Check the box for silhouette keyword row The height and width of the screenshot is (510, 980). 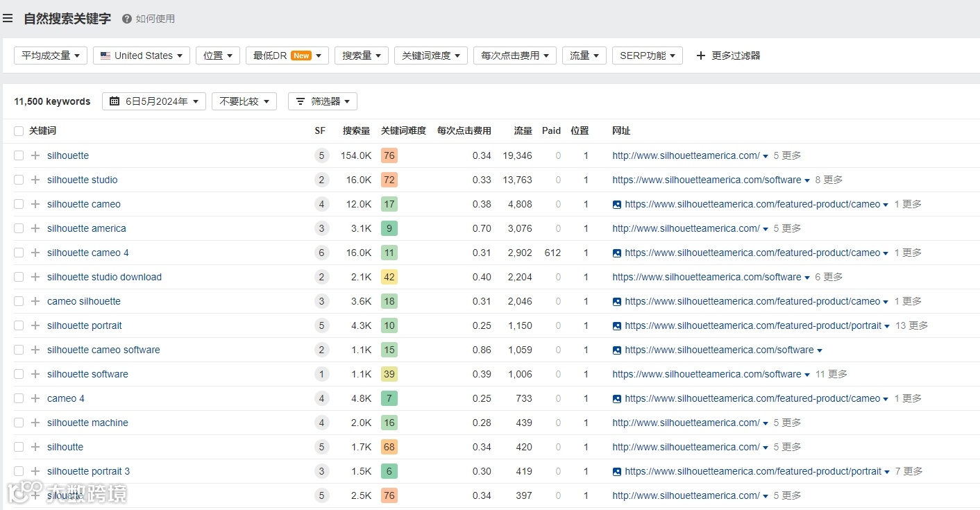(19, 155)
